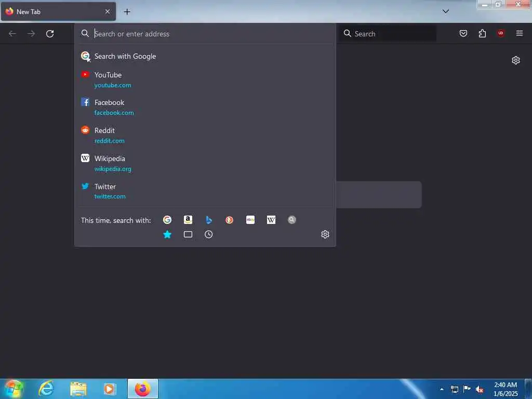Screen dimensions: 532x399
Task: Choose eBay one-off search icon
Action: click(250, 220)
